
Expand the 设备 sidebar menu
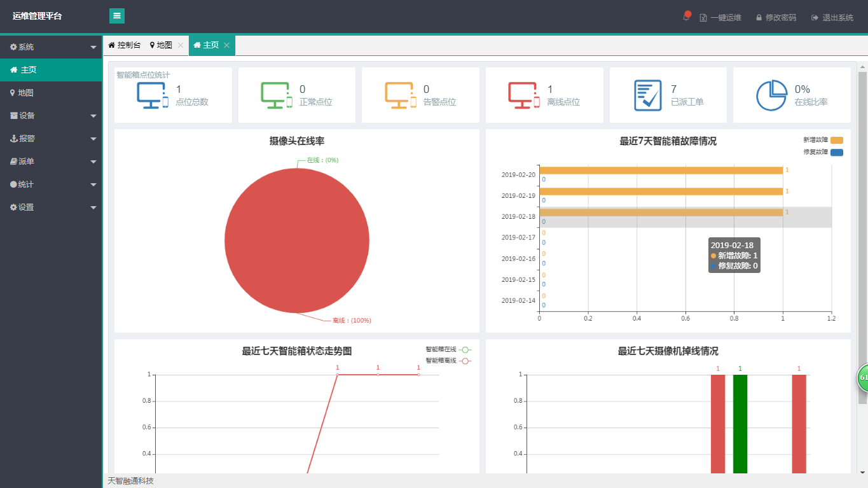click(x=51, y=116)
